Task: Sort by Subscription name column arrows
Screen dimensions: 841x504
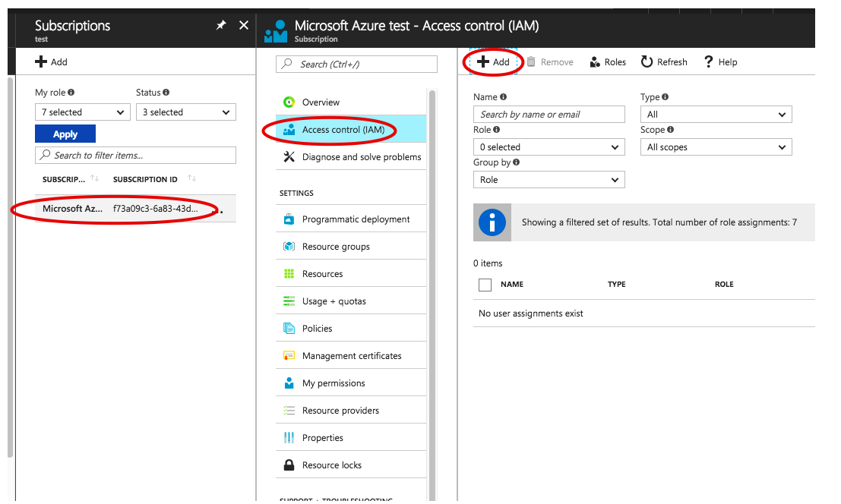Action: pyautogui.click(x=94, y=178)
